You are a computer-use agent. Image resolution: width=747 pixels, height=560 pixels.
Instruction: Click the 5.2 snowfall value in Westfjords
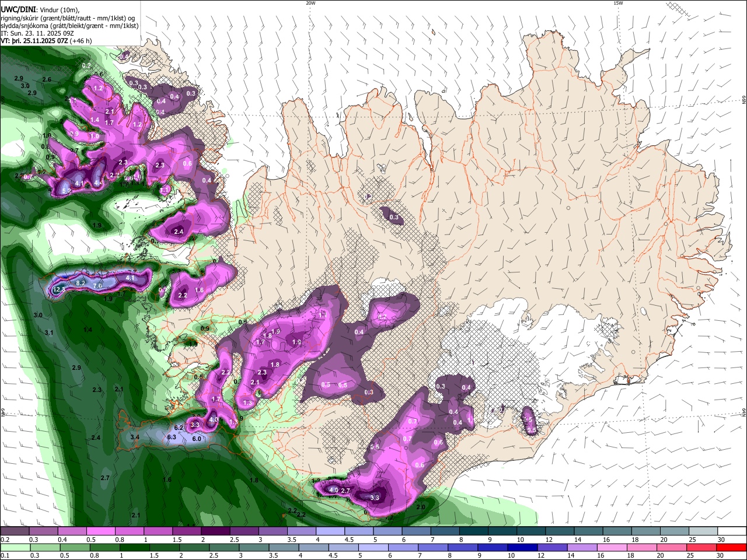coord(67,191)
